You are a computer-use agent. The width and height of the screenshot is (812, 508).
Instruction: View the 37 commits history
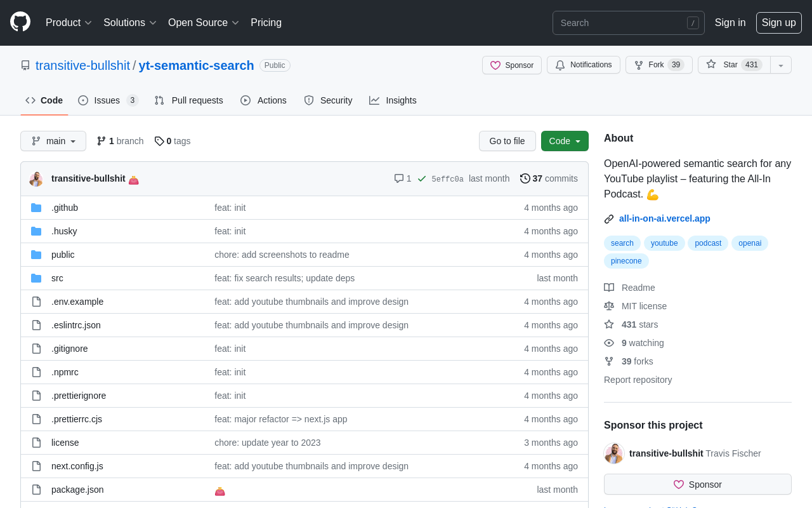pyautogui.click(x=549, y=178)
